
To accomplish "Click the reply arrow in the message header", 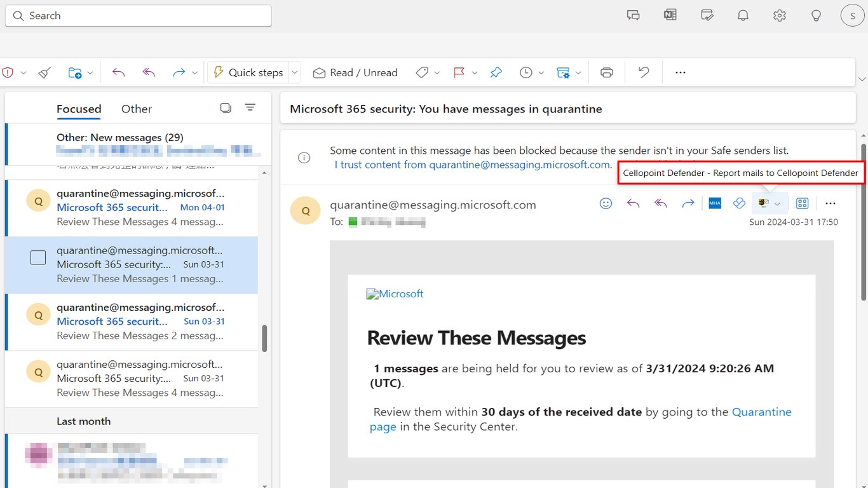I will tap(633, 203).
